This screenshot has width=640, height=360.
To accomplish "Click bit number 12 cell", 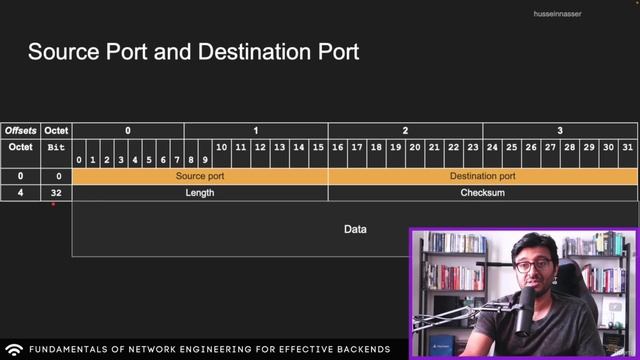I will click(x=260, y=153).
